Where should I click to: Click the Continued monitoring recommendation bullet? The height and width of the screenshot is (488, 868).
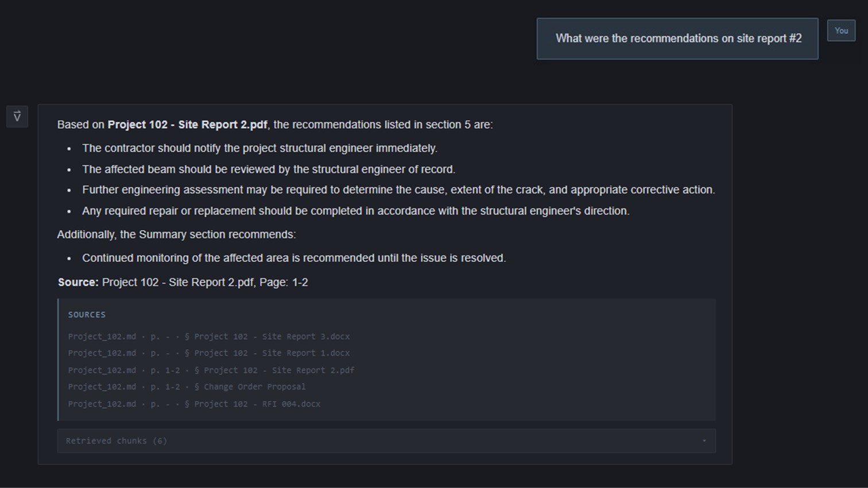click(x=294, y=258)
